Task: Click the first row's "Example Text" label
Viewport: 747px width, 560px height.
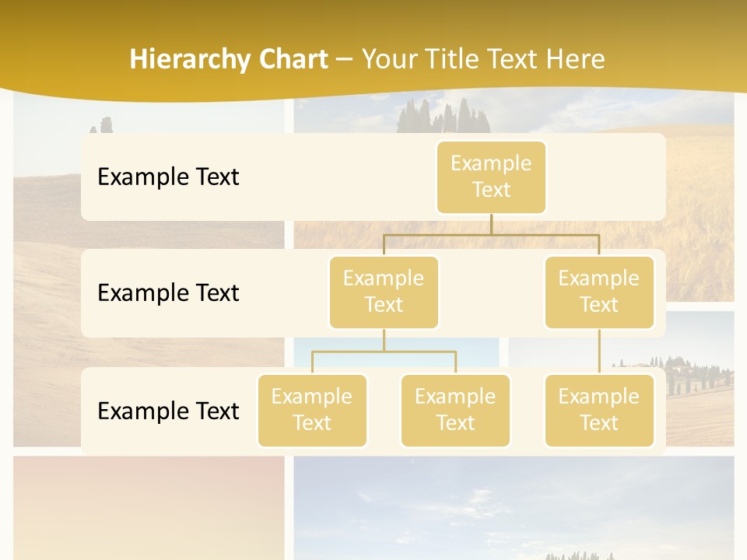Action: click(168, 177)
